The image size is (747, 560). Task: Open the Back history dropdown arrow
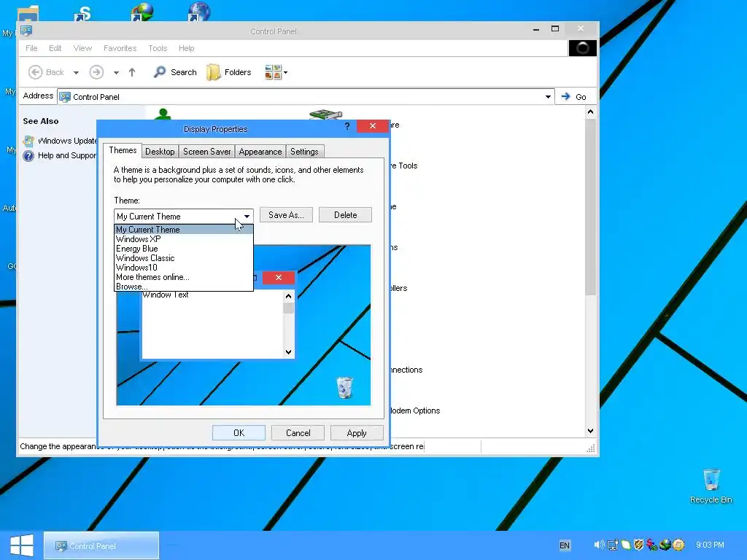pos(76,73)
